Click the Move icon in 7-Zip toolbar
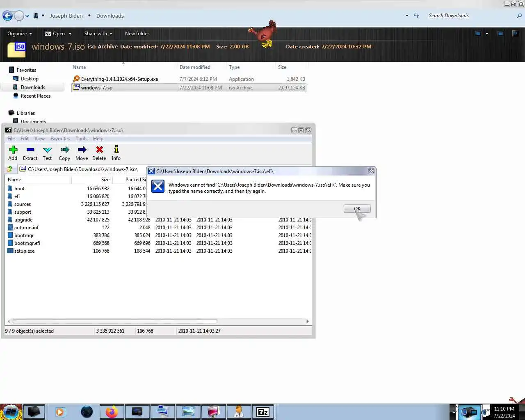Viewport: 525px width, 420px height. 82,150
